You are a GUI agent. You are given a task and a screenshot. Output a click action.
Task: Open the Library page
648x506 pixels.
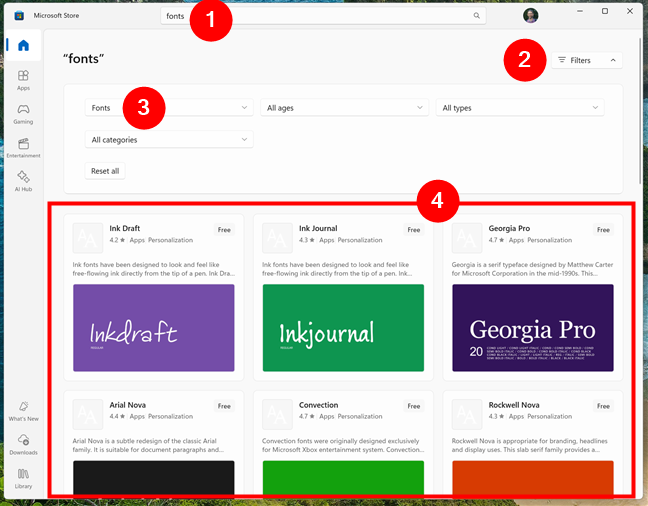coord(24,478)
